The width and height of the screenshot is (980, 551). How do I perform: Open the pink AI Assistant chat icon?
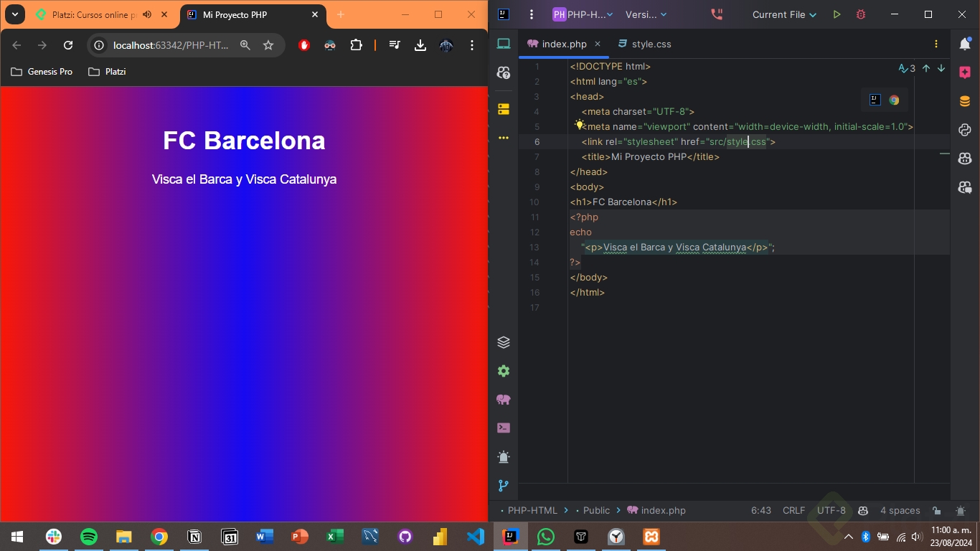pos(965,72)
